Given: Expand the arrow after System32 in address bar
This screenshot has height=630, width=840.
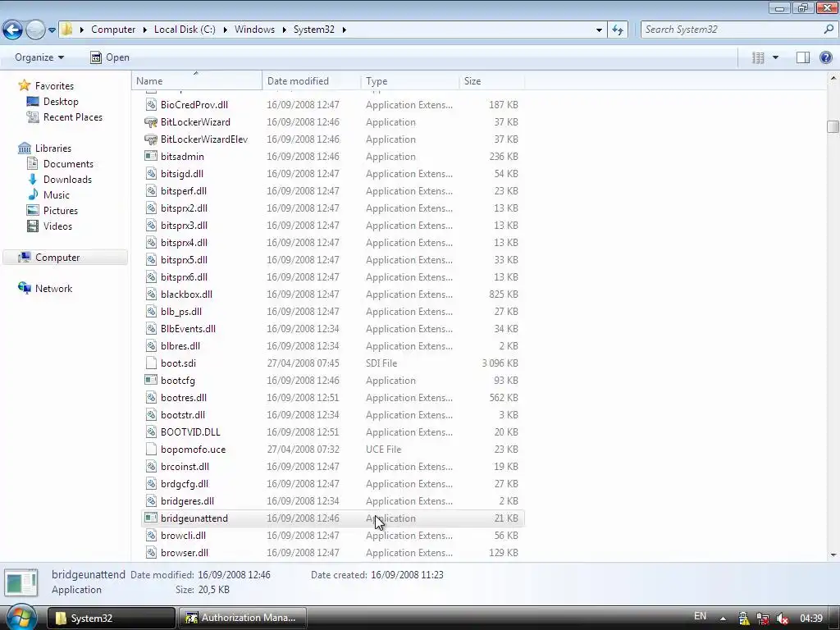Looking at the screenshot, I should click(x=344, y=30).
